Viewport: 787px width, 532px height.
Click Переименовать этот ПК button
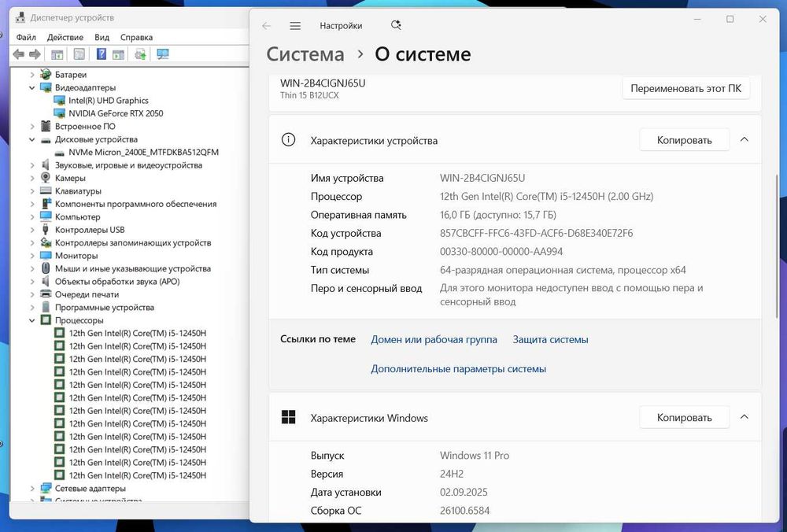click(x=686, y=88)
